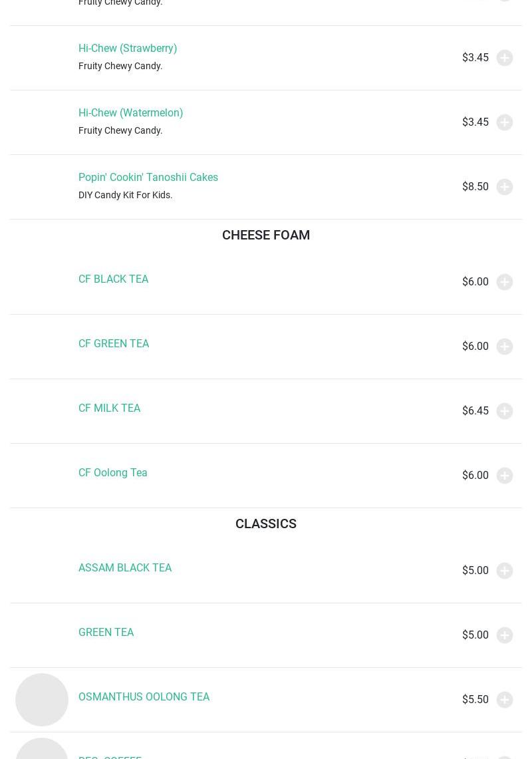The image size is (532, 759).
Task: Select Popin' Cookin' Tanoshii Cakes title
Action: point(148,178)
